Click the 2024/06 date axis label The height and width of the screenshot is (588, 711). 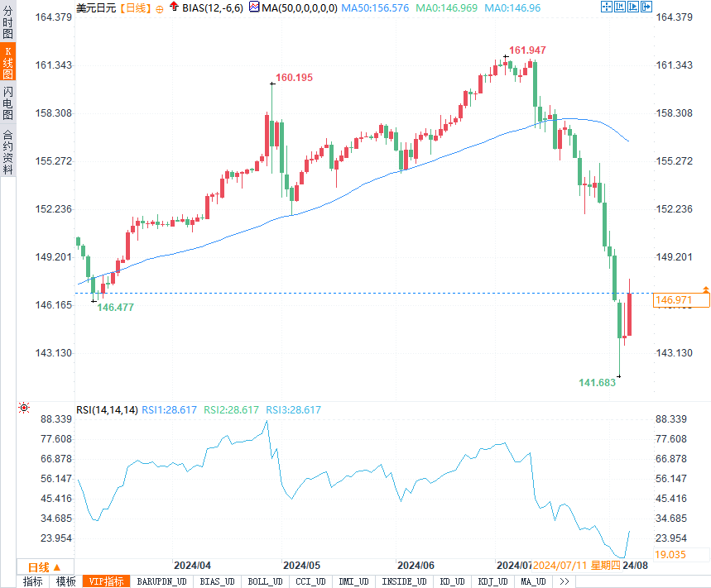[416, 565]
